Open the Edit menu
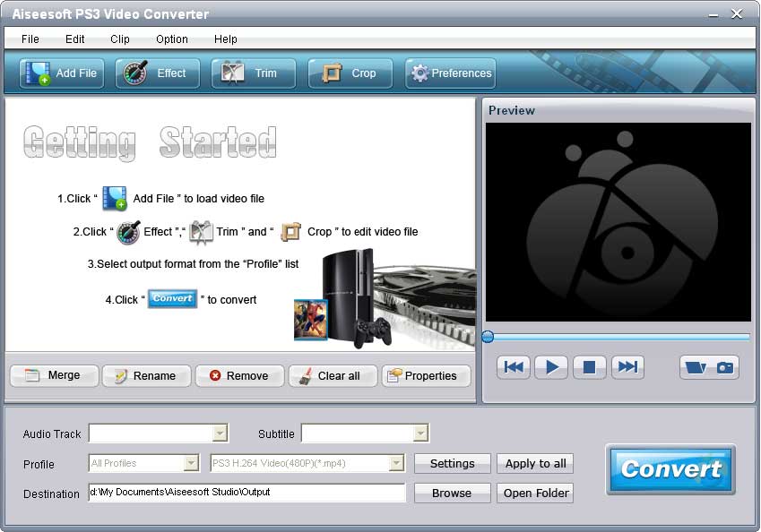 (74, 39)
